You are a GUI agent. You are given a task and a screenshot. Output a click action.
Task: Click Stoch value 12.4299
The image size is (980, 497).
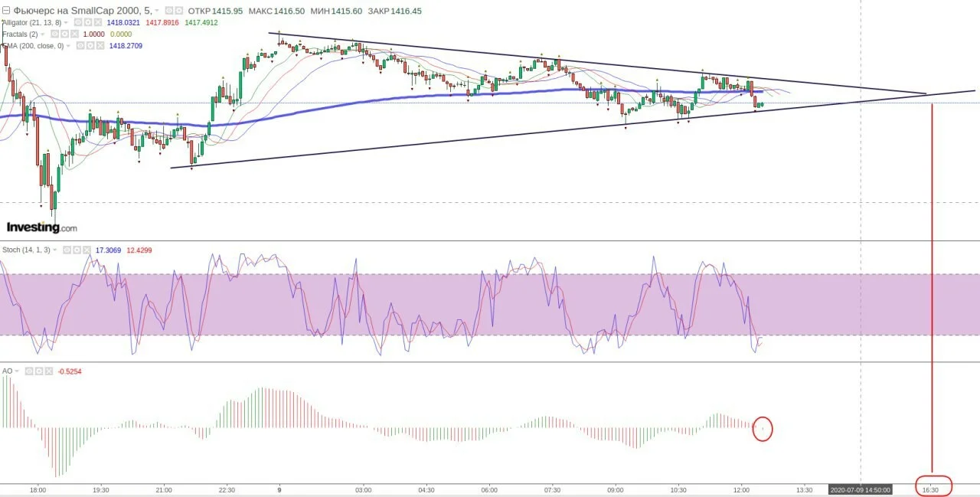click(139, 250)
